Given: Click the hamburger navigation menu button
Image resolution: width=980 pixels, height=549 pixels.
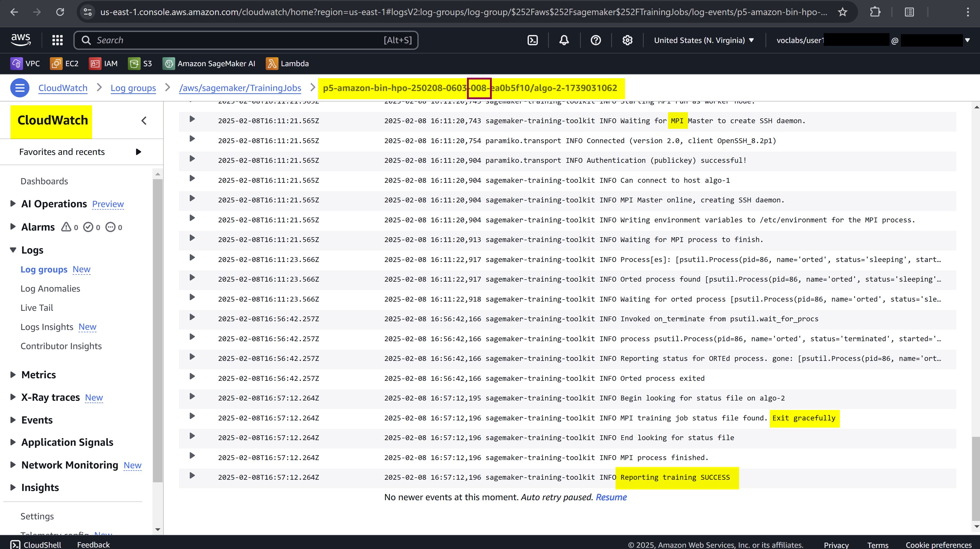Looking at the screenshot, I should [x=20, y=88].
